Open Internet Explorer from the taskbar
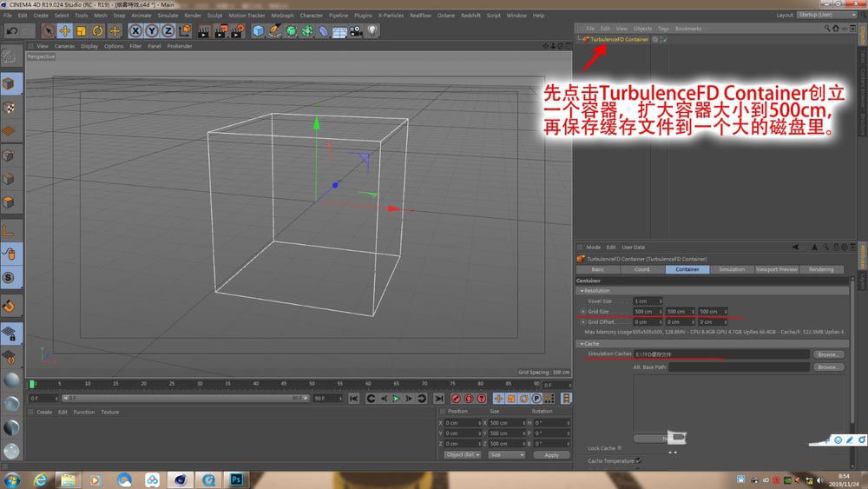Image resolution: width=868 pixels, height=489 pixels. (x=40, y=479)
